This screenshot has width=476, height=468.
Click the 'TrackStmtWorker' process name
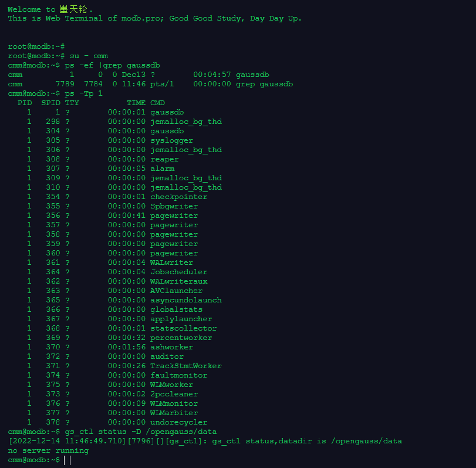click(185, 366)
